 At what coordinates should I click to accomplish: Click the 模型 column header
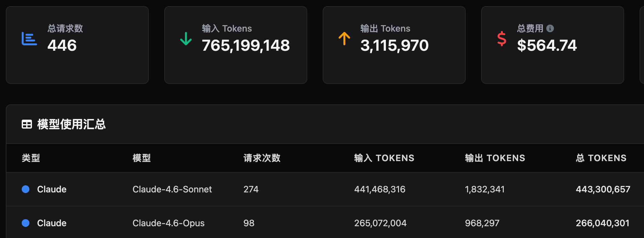[142, 158]
